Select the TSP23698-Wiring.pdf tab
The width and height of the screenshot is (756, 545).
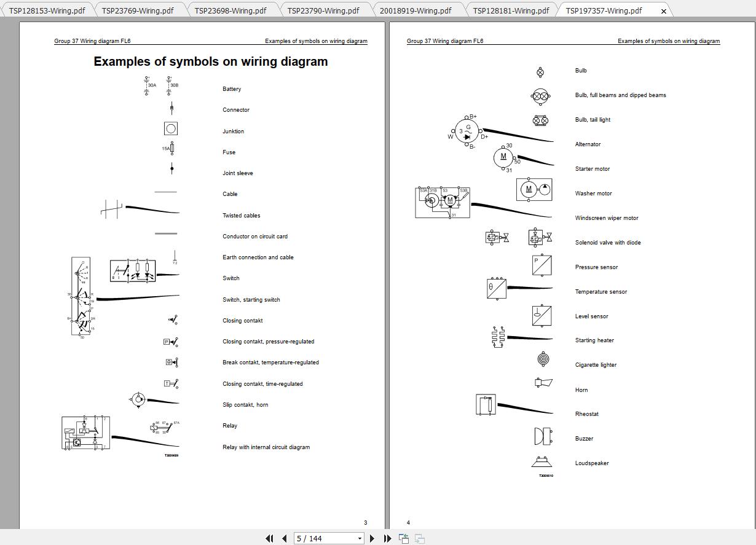pyautogui.click(x=232, y=10)
